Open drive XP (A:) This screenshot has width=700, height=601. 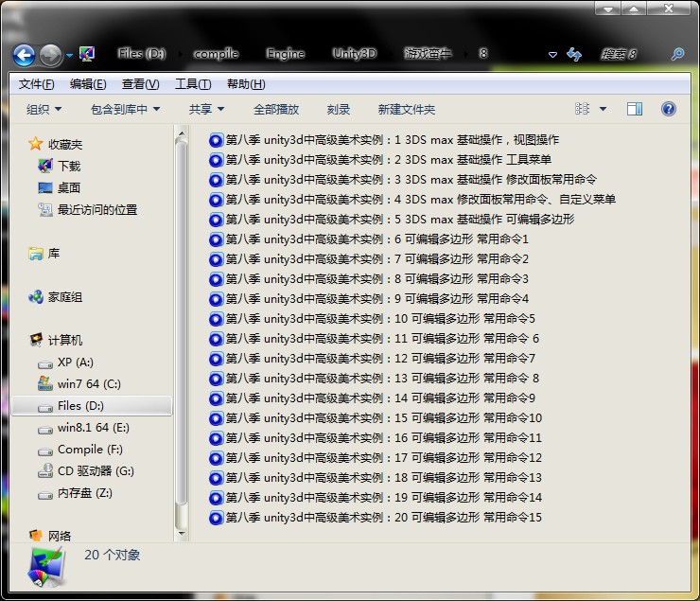tap(65, 362)
